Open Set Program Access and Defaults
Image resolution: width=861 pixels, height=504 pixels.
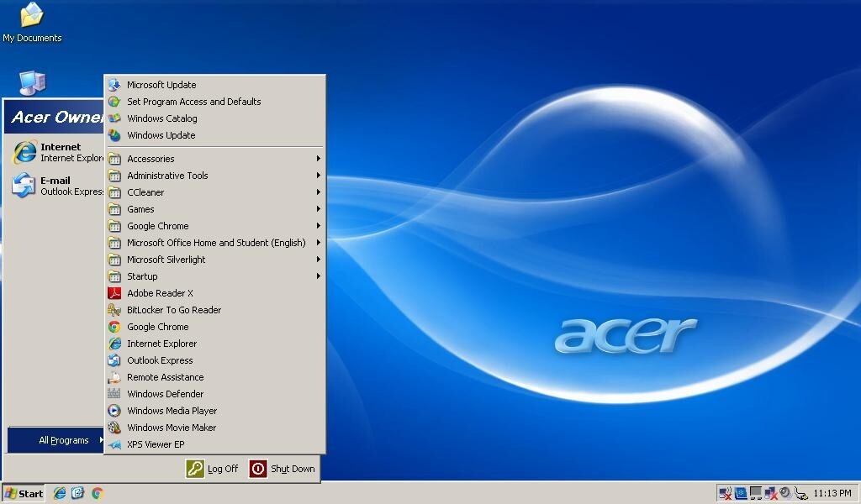point(214,102)
